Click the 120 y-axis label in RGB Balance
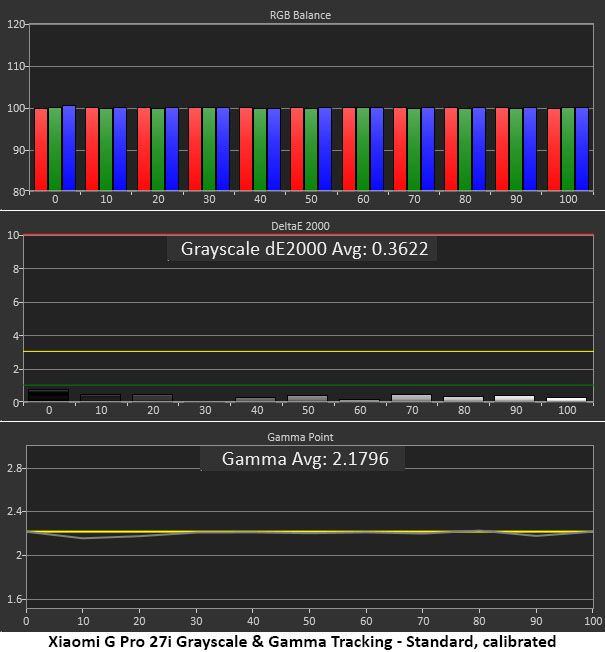This screenshot has width=605, height=652. tap(16, 24)
